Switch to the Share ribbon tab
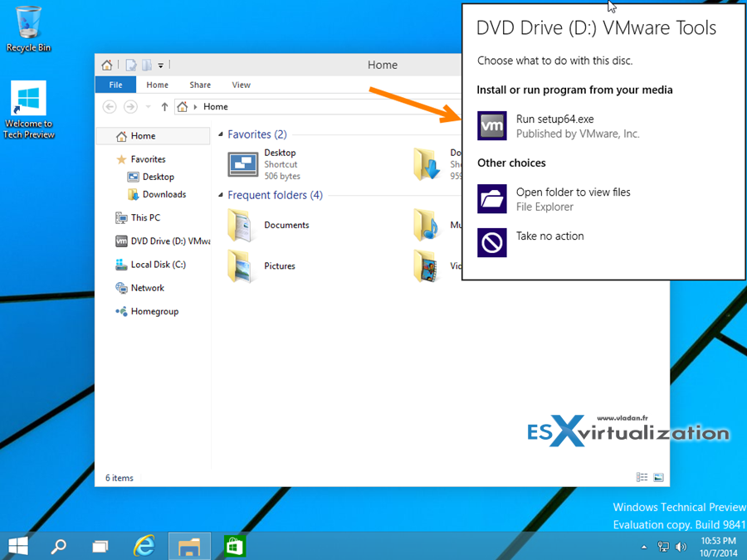 tap(200, 85)
